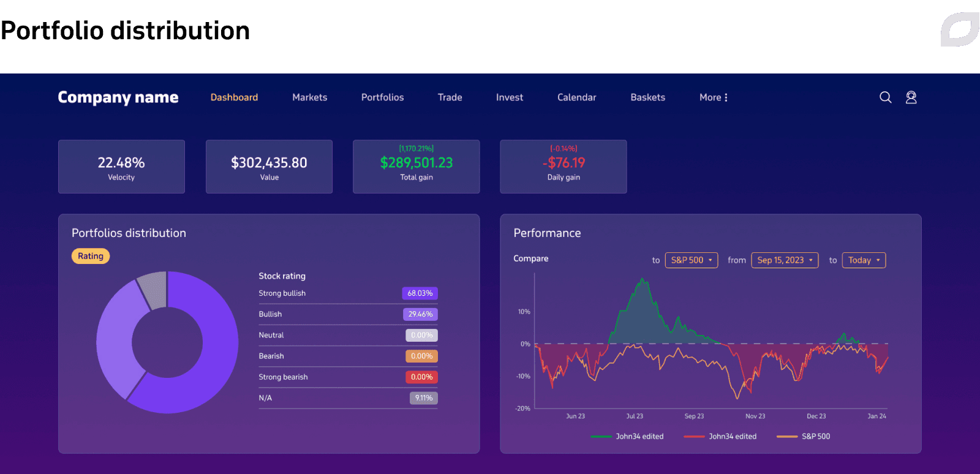Click the Portfolios distribution heading
The image size is (980, 474).
point(129,233)
